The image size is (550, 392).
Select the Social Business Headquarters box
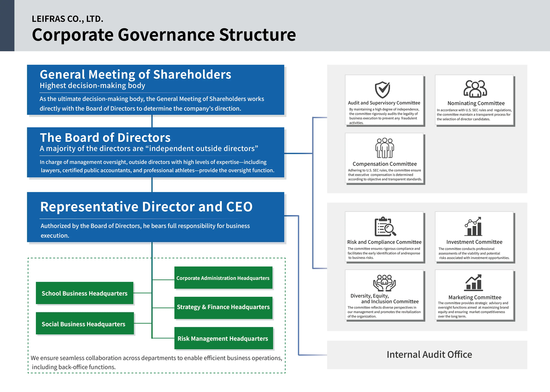[85, 323]
